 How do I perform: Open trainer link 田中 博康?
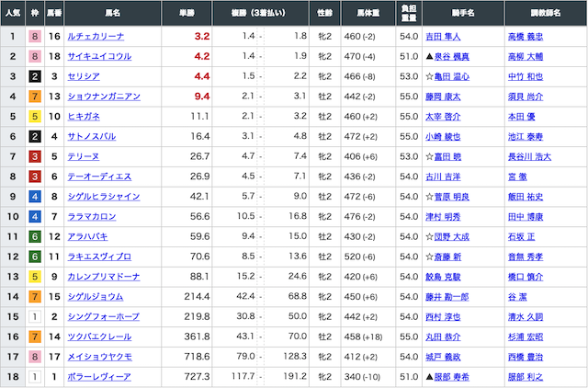pyautogui.click(x=526, y=217)
